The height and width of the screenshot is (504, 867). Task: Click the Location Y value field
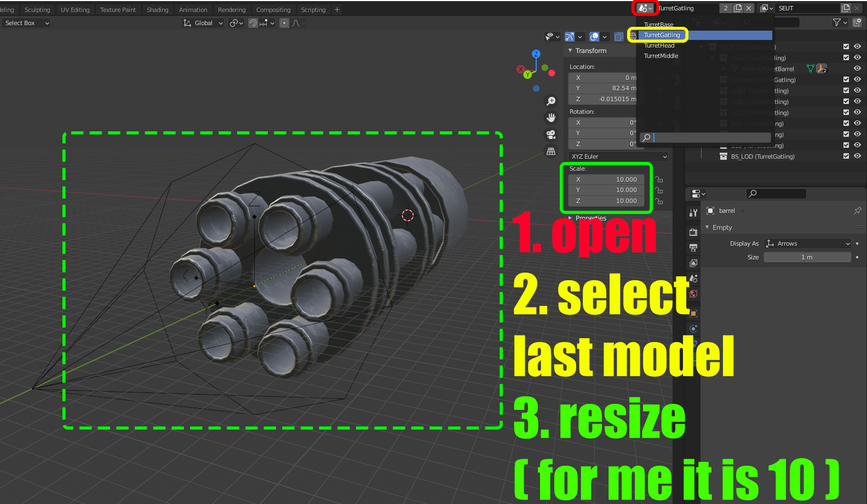click(603, 88)
